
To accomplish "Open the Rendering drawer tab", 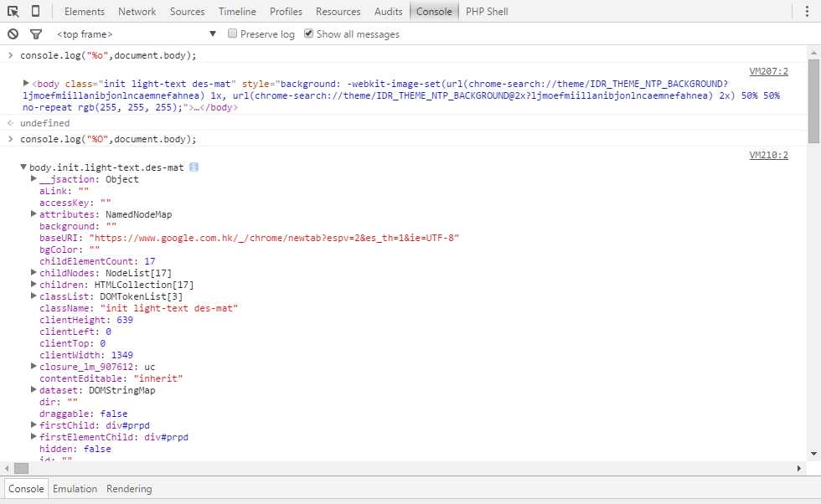I will [x=129, y=489].
